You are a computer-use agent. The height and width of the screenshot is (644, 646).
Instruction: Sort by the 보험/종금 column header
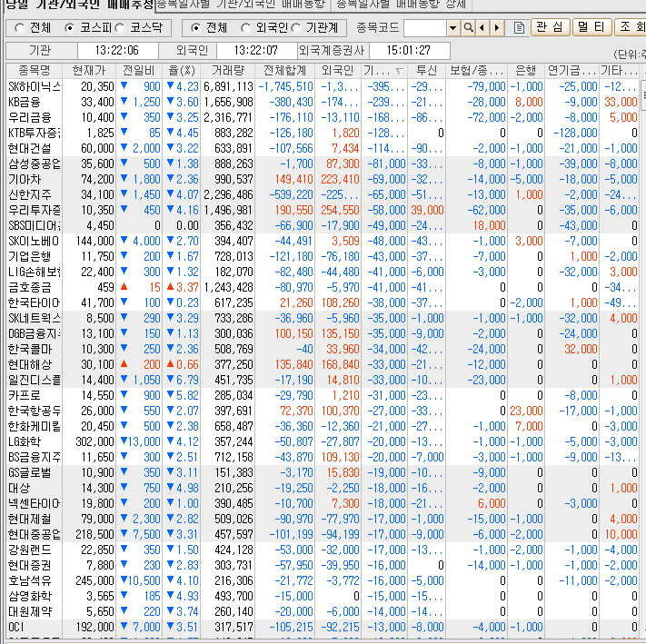(476, 71)
